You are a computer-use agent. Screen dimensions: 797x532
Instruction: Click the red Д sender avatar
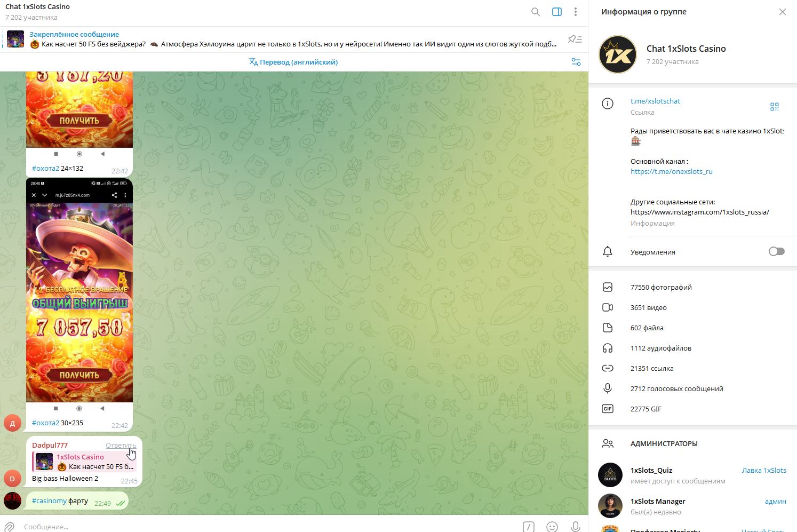12,423
